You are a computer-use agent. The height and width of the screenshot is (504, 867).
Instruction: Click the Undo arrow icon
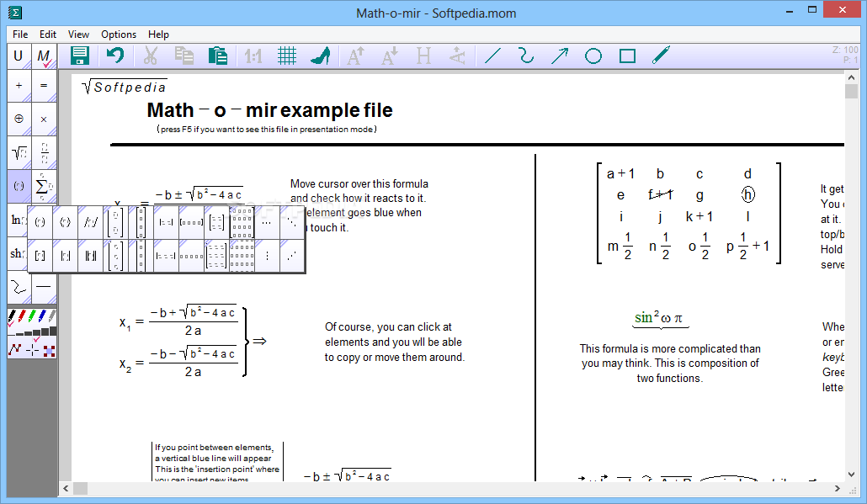115,56
